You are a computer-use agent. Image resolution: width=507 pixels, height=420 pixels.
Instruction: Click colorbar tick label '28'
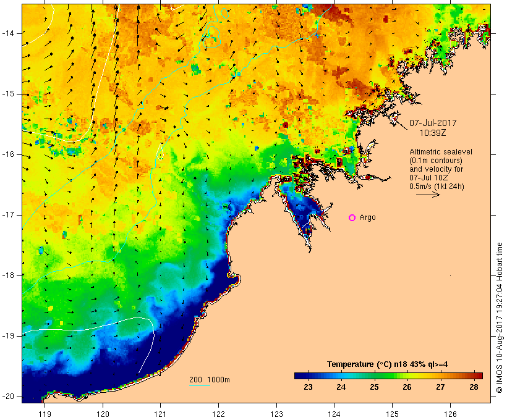pyautogui.click(x=474, y=387)
